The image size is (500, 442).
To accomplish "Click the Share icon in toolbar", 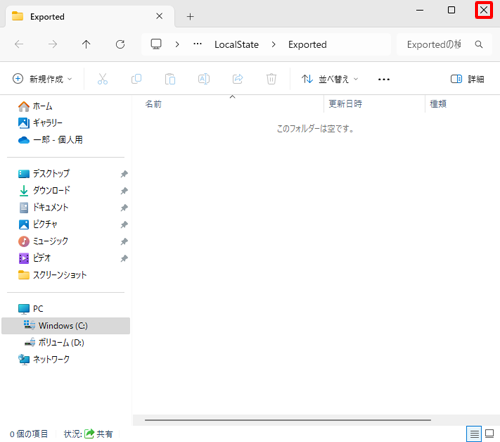I will 238,79.
